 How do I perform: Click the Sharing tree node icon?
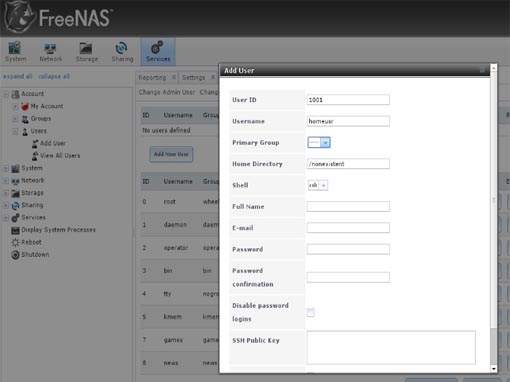point(15,206)
